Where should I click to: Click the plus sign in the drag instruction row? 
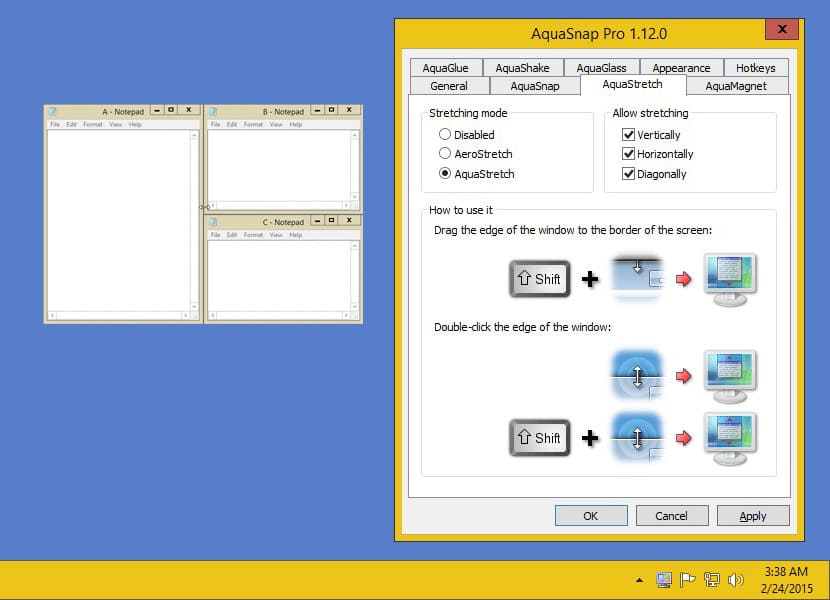click(x=590, y=279)
